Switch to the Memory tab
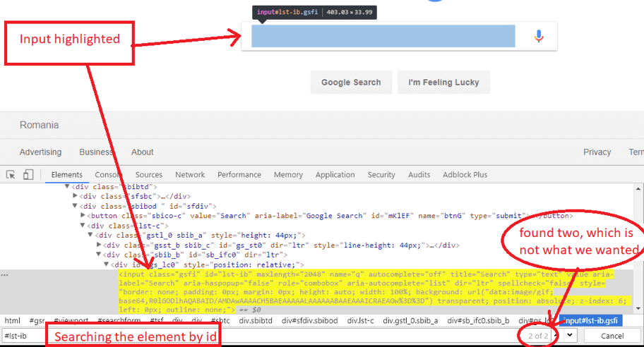644x347 pixels. point(288,175)
